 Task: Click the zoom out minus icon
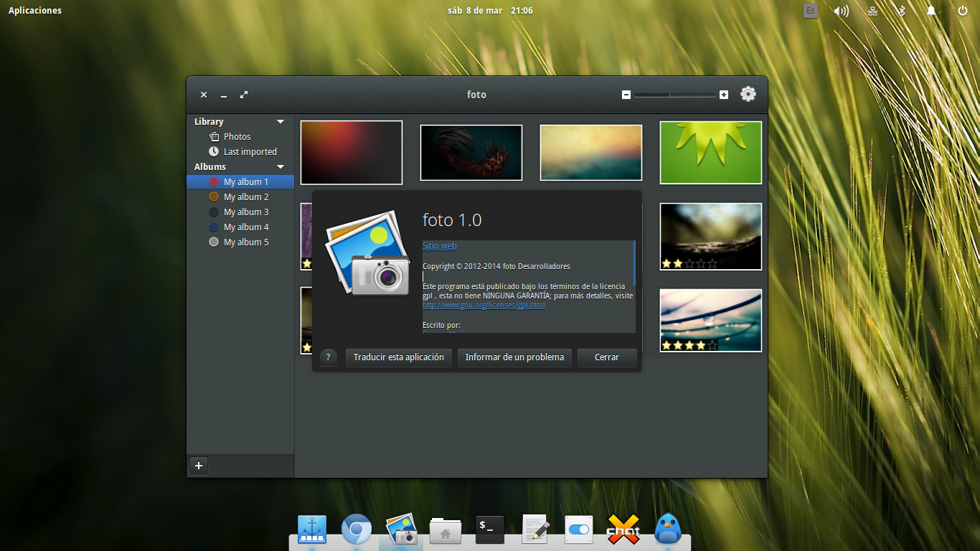(x=626, y=95)
